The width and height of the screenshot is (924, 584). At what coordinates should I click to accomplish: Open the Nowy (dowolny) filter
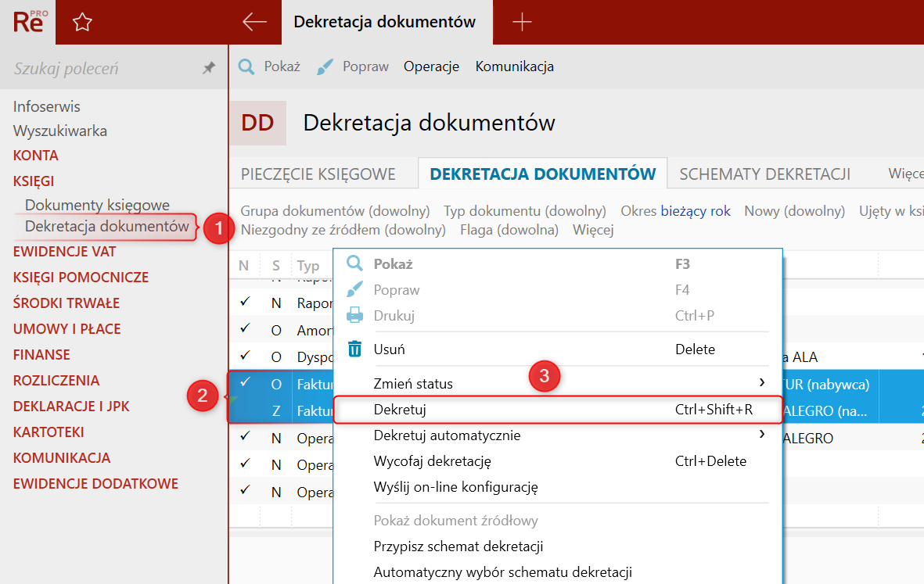tap(794, 211)
